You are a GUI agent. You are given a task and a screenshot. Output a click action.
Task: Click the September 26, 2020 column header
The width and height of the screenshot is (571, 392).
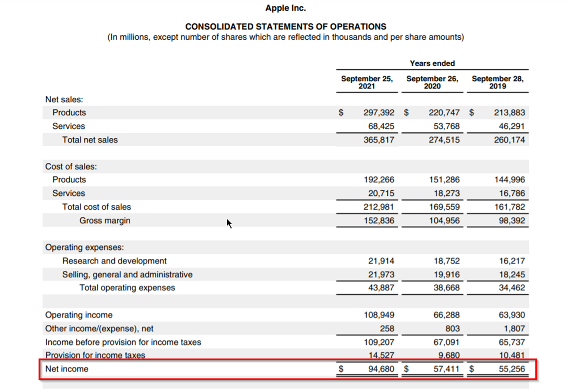click(432, 82)
